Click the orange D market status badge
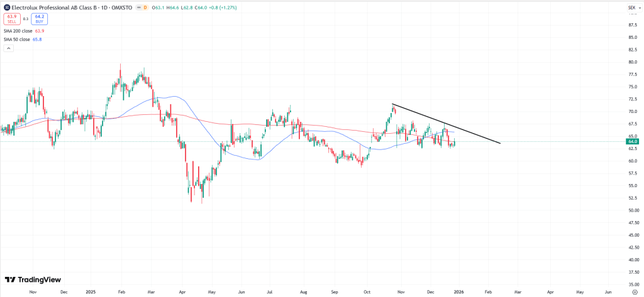The height and width of the screenshot is (297, 644). point(145,8)
